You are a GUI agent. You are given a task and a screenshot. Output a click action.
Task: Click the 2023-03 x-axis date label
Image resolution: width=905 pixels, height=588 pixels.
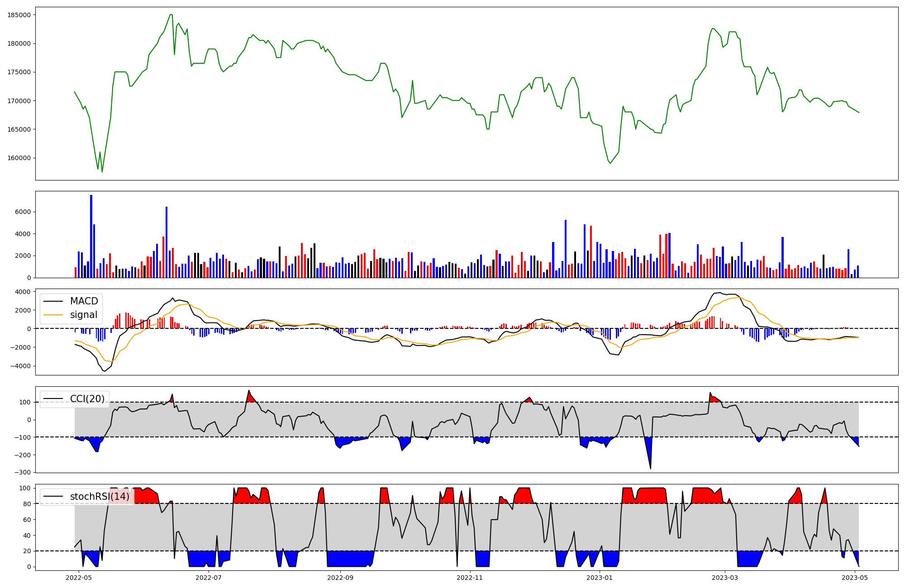point(725,578)
